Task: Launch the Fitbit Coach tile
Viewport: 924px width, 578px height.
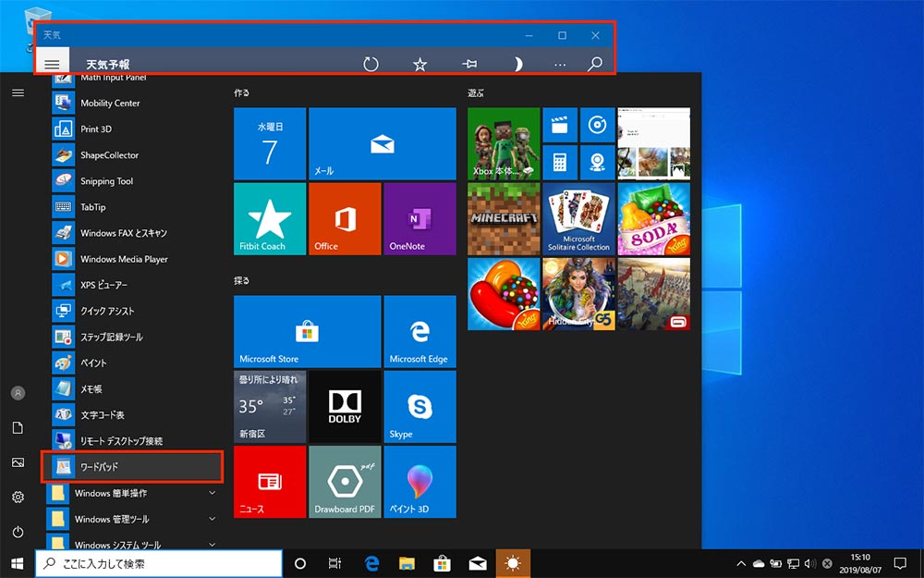Action: pos(270,219)
